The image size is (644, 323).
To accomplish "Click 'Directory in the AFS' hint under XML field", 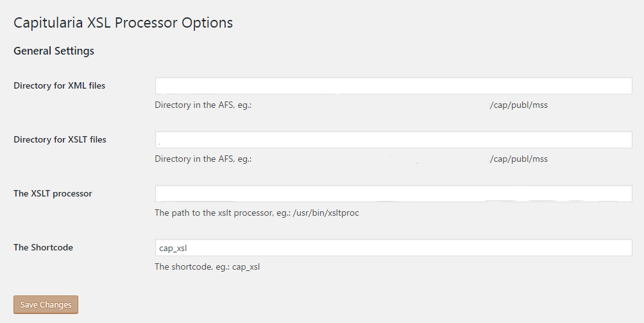I will (203, 105).
